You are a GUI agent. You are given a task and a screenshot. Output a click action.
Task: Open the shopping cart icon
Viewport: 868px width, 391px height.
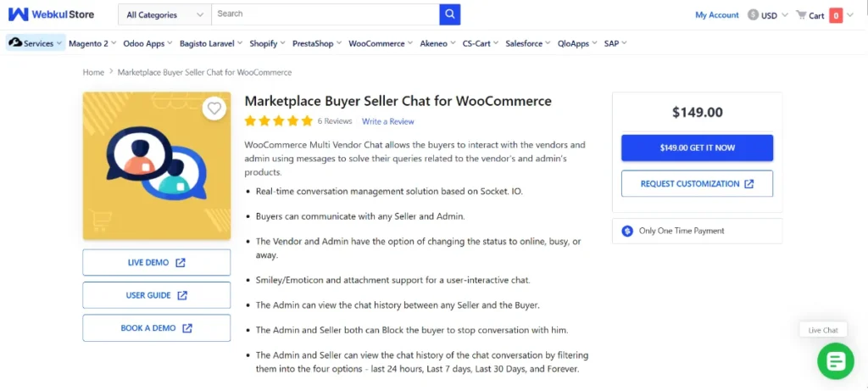[800, 15]
